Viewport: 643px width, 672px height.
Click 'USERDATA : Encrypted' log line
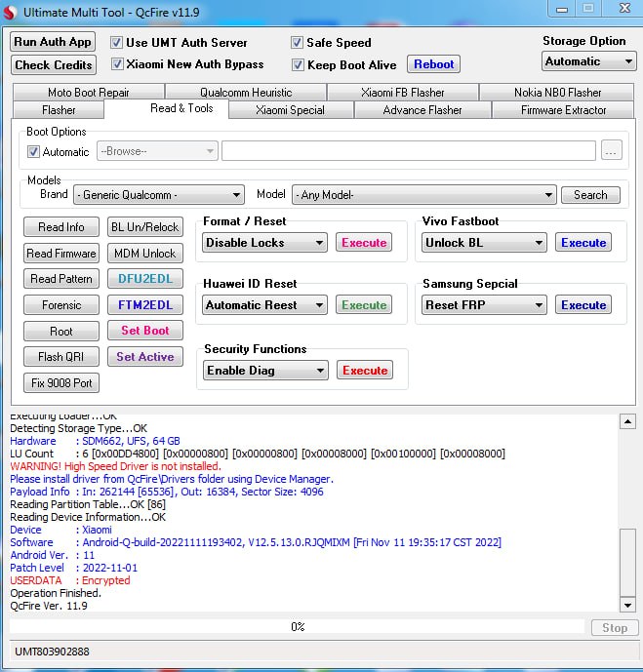tap(70, 580)
